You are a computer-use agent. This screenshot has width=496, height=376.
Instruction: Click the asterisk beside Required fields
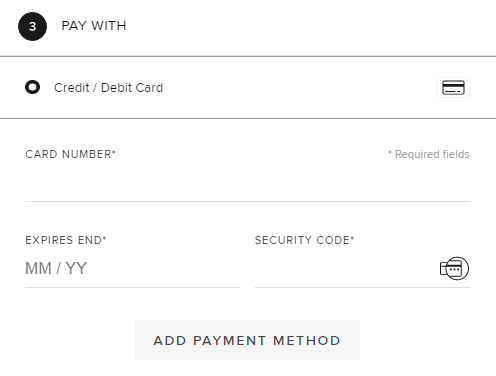[x=389, y=152]
